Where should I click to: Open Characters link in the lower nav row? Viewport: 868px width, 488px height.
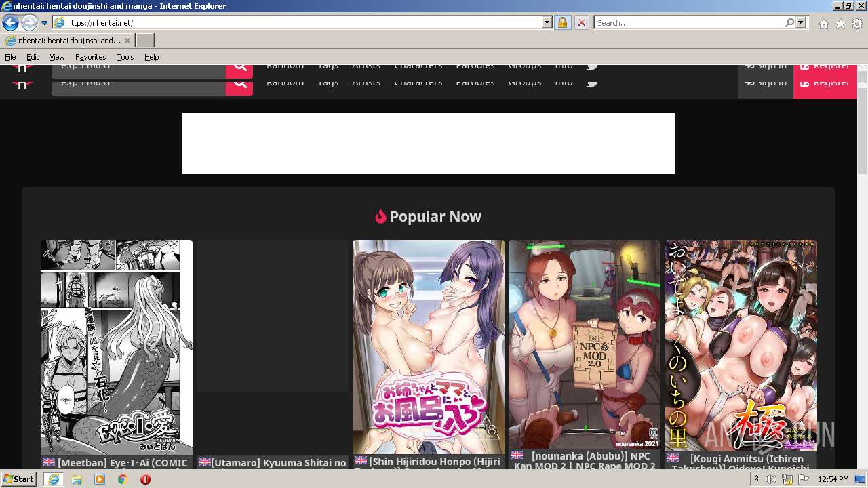pyautogui.click(x=418, y=83)
